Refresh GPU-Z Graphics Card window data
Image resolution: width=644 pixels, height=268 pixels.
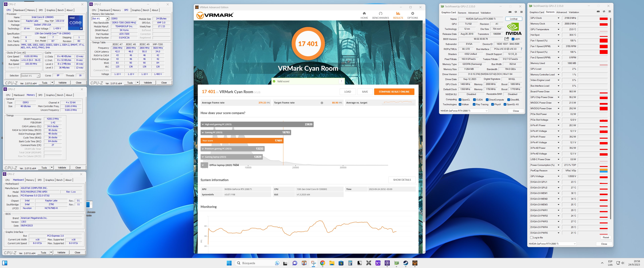516,12
